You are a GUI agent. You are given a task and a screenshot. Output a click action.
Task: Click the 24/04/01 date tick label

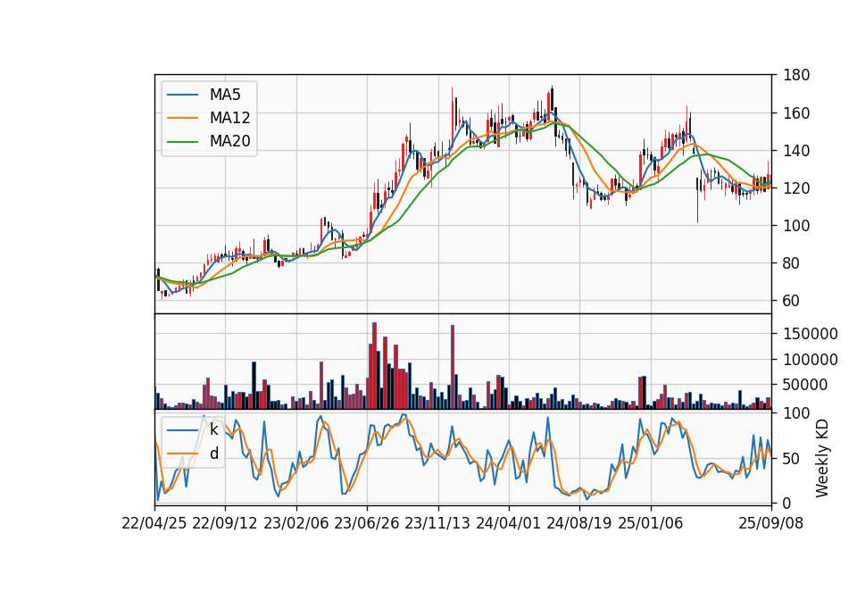(508, 523)
